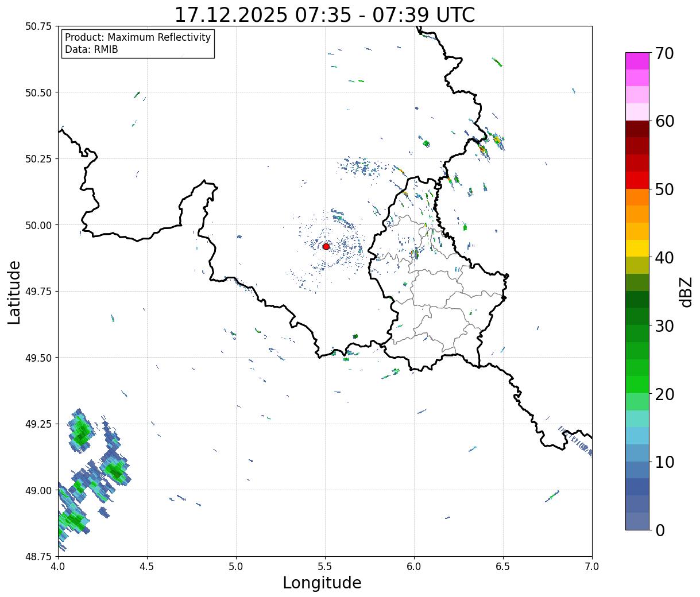Click latitude tick label 50.00
Viewport: 700px width, 597px height.
click(38, 225)
